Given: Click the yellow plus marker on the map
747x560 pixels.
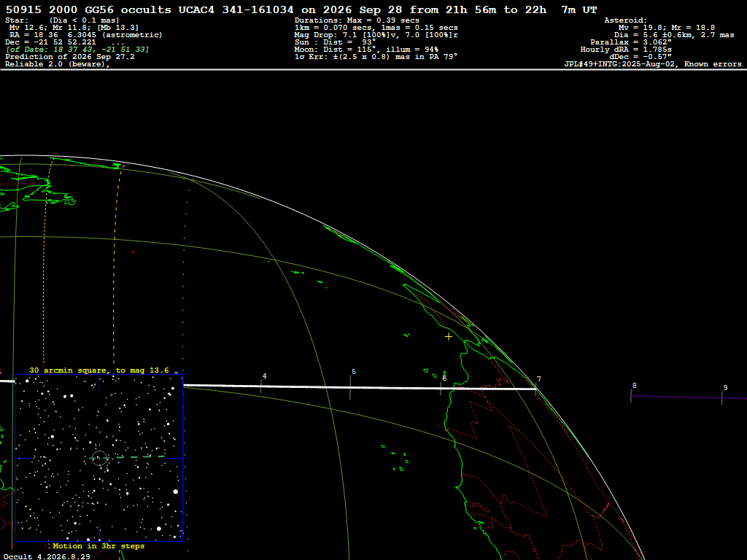Looking at the screenshot, I should pyautogui.click(x=449, y=337).
